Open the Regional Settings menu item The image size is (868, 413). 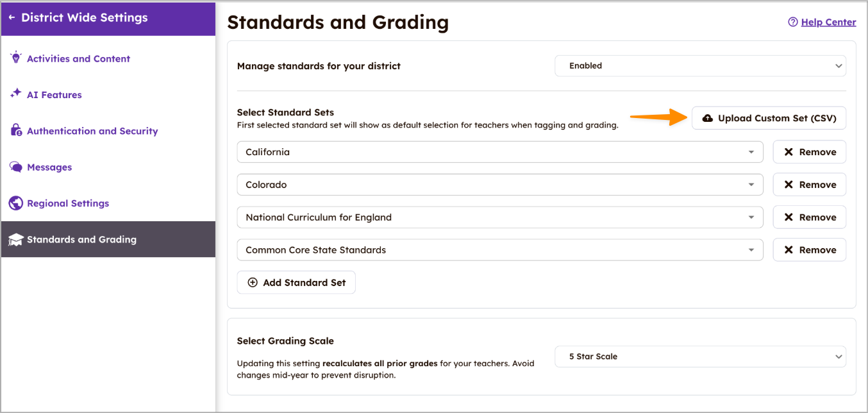(68, 203)
